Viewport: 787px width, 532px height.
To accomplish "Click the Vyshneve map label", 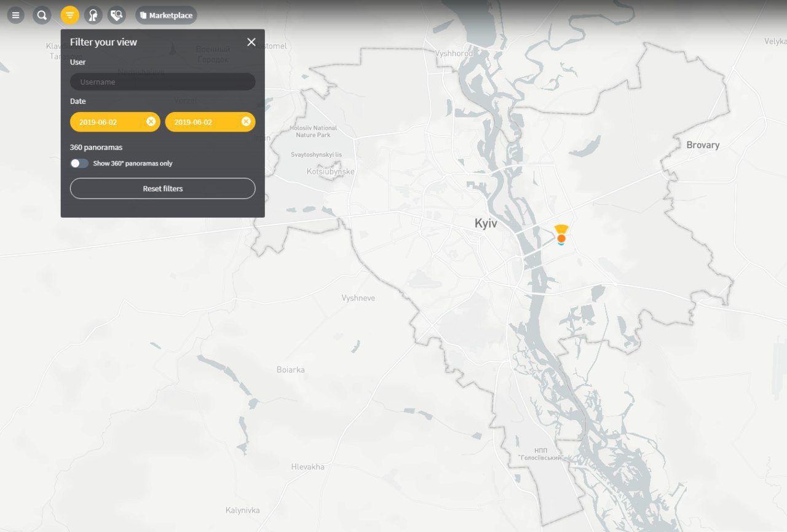I will 358,298.
